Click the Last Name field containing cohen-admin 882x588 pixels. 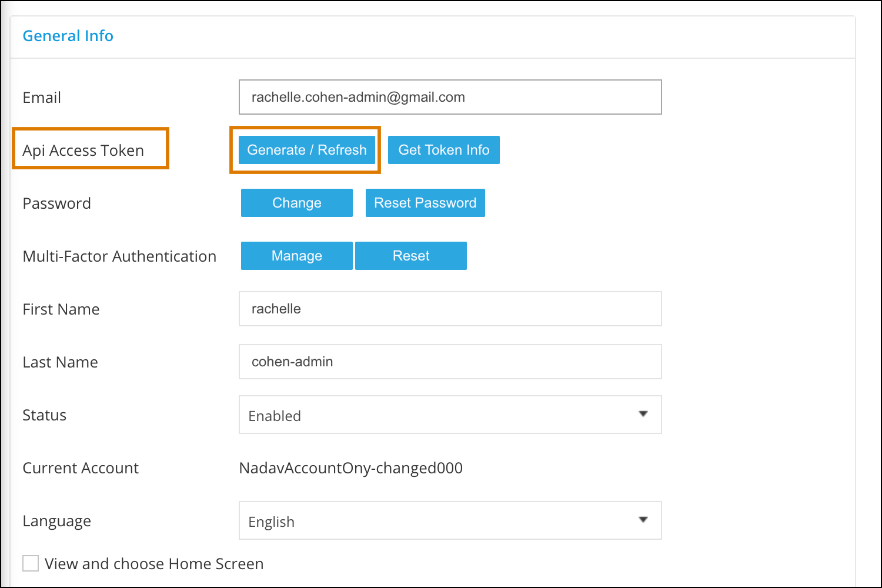pos(450,362)
